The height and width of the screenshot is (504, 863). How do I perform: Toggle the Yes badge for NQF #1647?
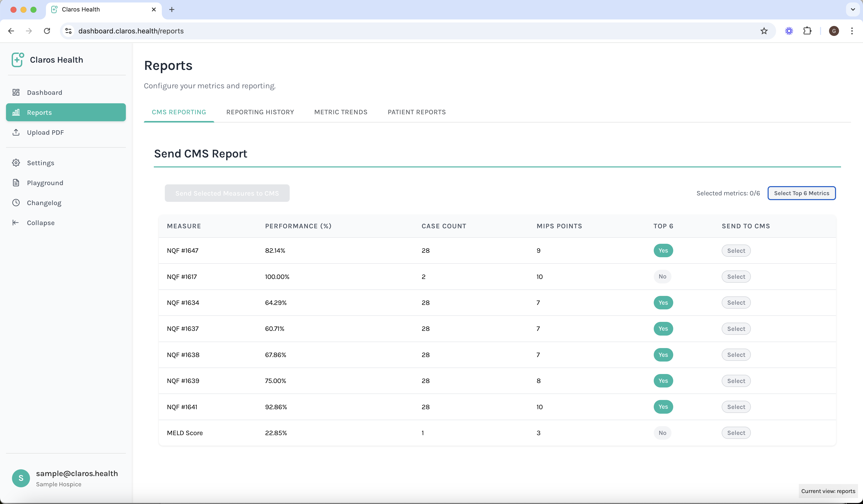(663, 251)
